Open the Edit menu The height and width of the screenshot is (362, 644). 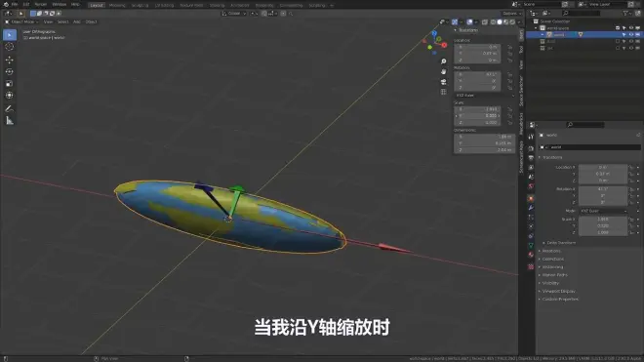click(x=26, y=4)
